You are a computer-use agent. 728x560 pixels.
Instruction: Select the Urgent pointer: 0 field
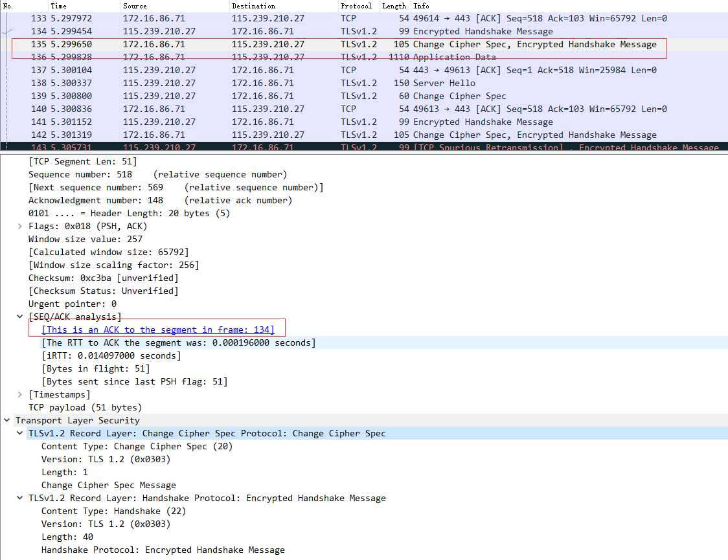coord(73,304)
